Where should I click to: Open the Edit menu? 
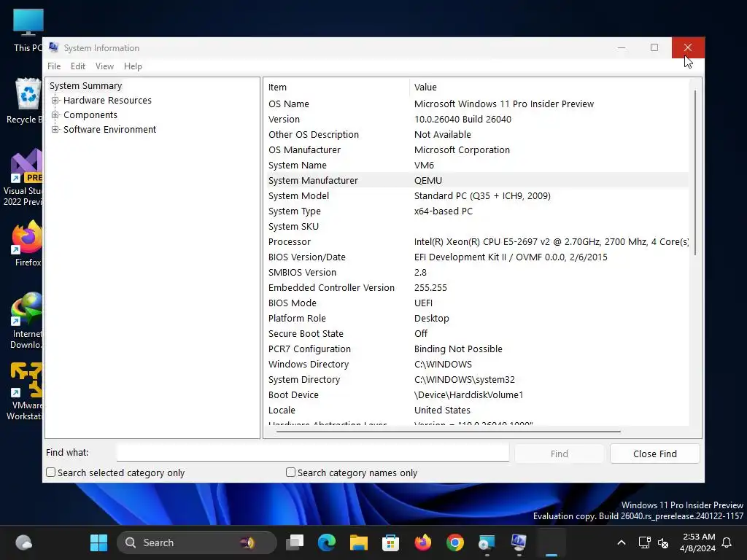point(77,66)
